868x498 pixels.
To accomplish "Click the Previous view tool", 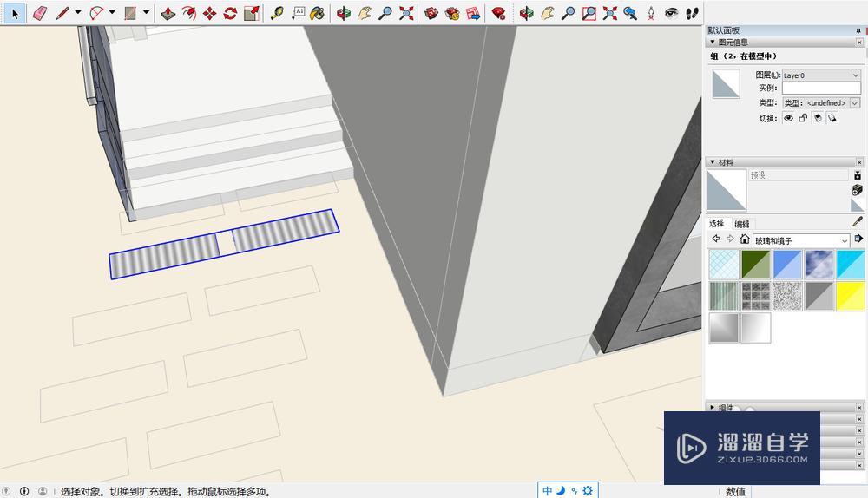I will tap(630, 13).
